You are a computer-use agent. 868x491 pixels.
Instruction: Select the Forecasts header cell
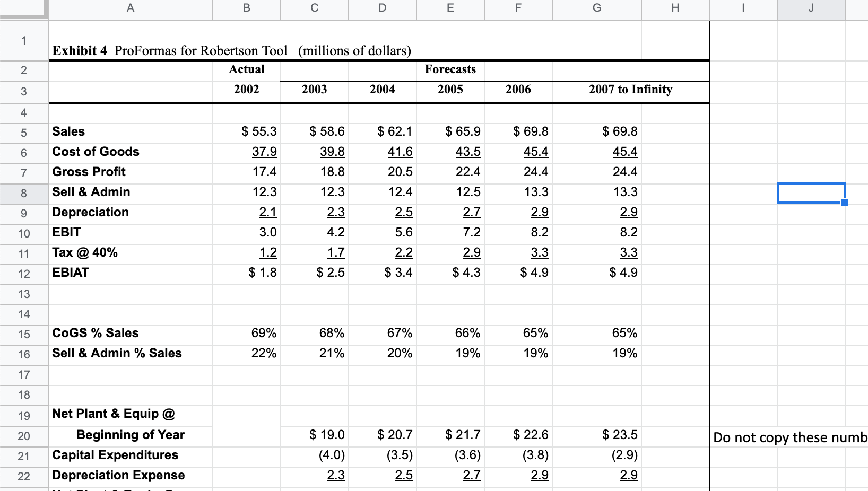click(x=450, y=69)
